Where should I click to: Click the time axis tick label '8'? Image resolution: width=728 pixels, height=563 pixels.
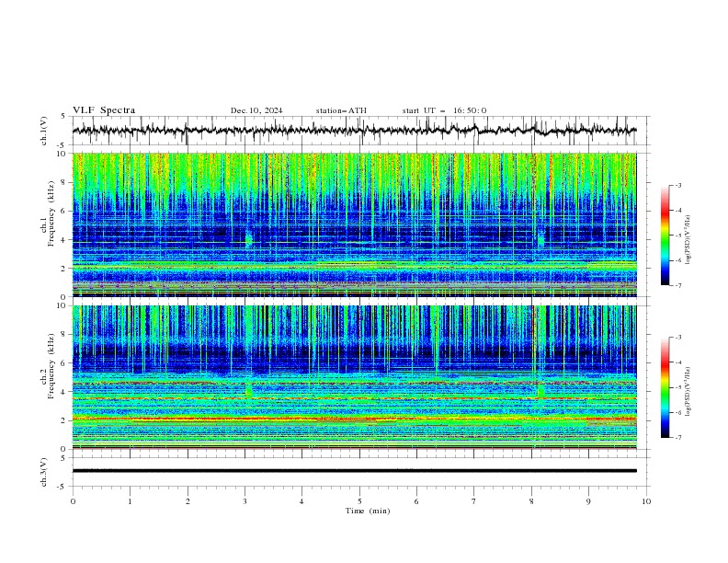coord(531,501)
